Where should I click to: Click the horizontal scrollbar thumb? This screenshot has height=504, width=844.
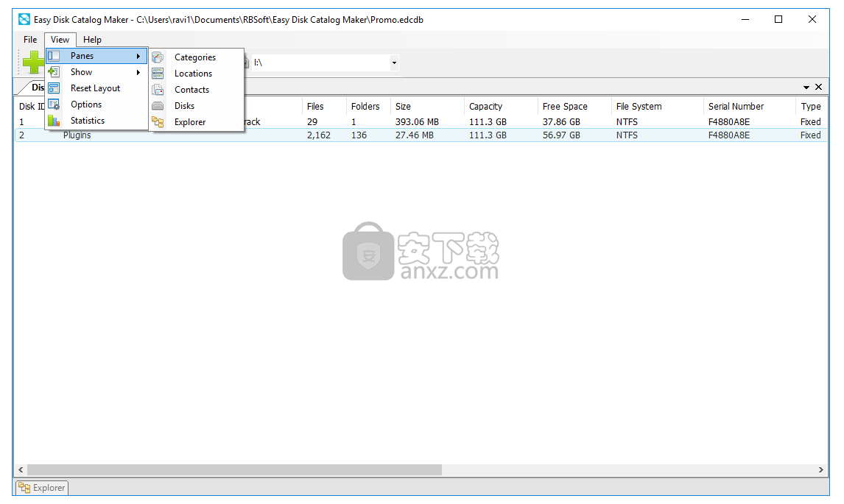[x=235, y=470]
